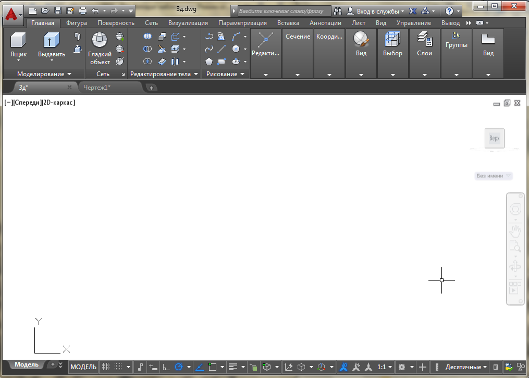This screenshot has height=378, width=529.
Task: Open the Вход в службы sign-in dropdown
Action: click(376, 11)
